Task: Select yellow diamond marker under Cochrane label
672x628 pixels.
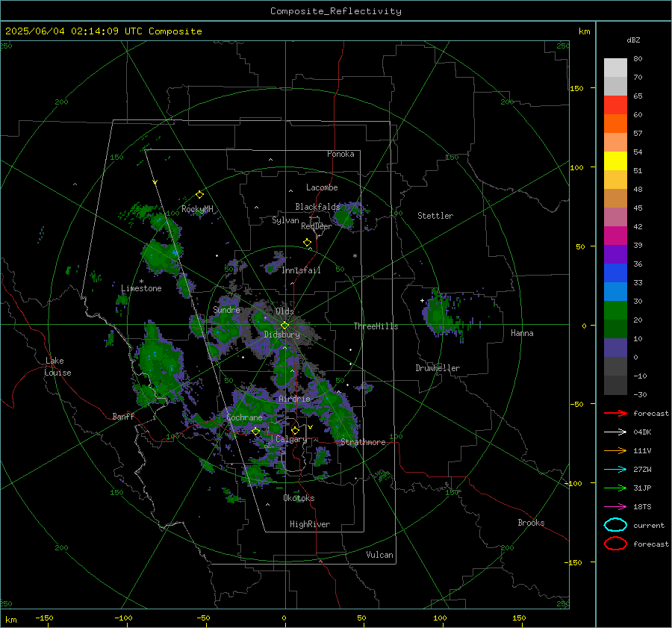Action: point(255,431)
